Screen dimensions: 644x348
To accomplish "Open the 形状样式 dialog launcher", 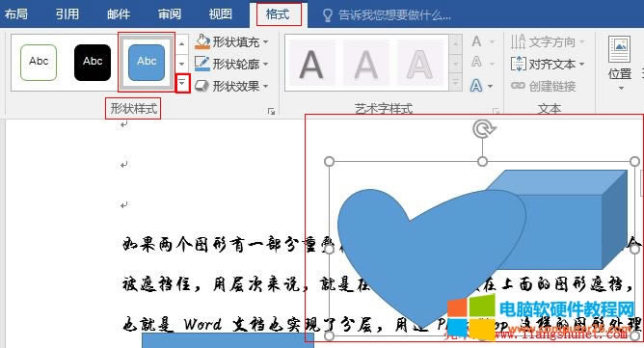I will click(271, 112).
